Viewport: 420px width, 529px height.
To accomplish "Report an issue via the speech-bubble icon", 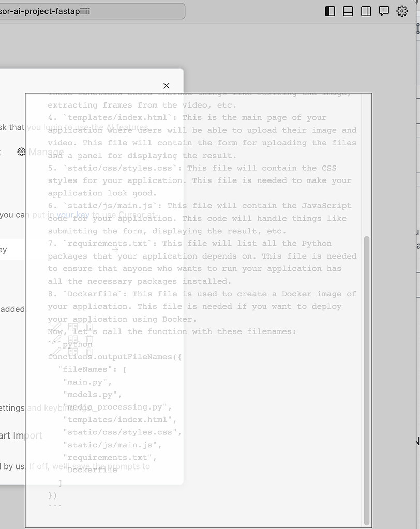I will coord(384,11).
